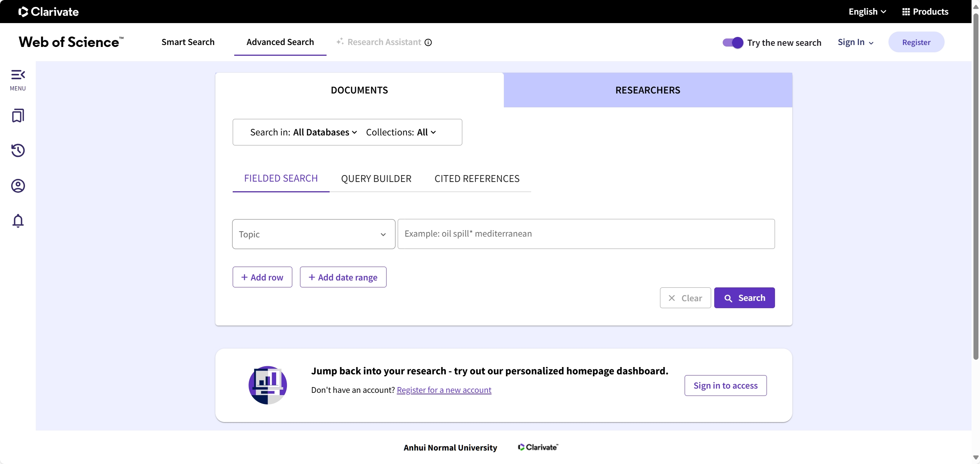980x464 pixels.
Task: Select the Advanced Search tab
Action: [x=280, y=42]
